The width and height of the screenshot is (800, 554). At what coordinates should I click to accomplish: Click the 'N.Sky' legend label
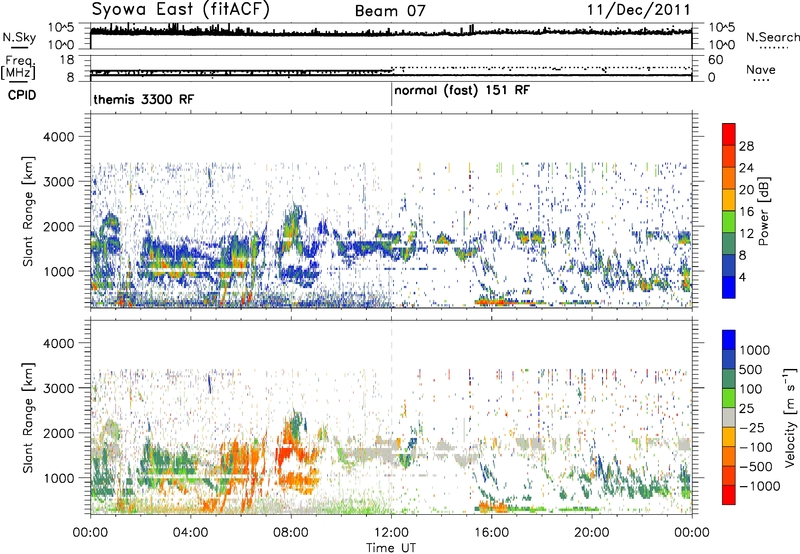tap(19, 37)
